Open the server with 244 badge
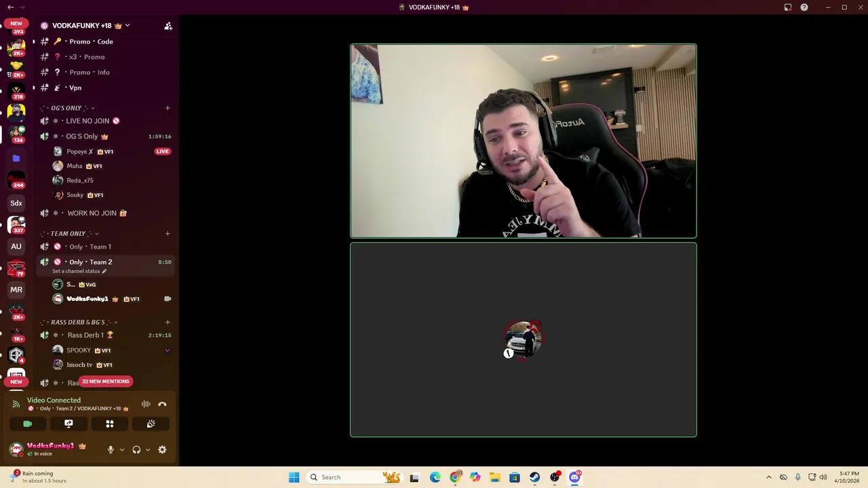 16,180
